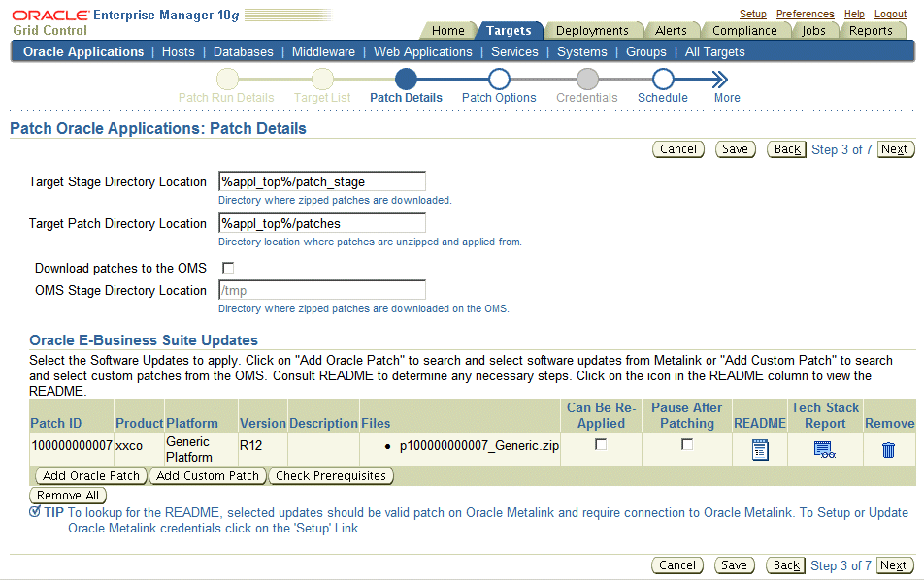Switch to the Deployments tab

(x=593, y=30)
